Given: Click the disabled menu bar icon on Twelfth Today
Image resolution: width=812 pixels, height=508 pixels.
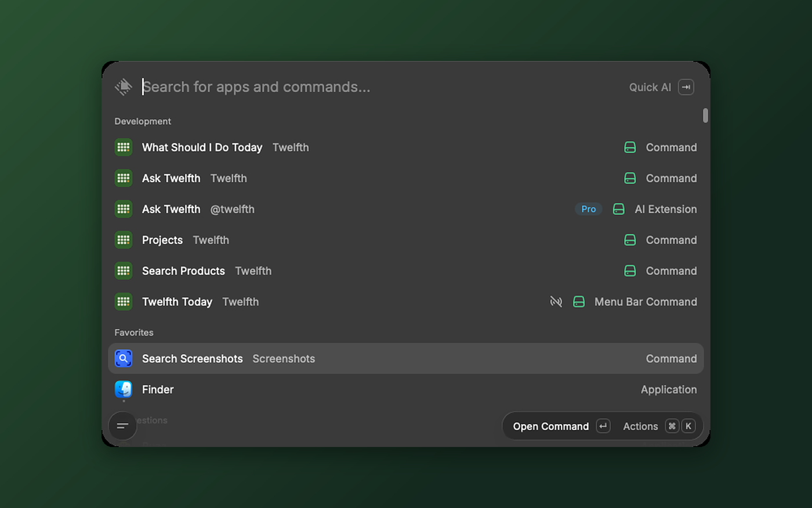Looking at the screenshot, I should 556,301.
